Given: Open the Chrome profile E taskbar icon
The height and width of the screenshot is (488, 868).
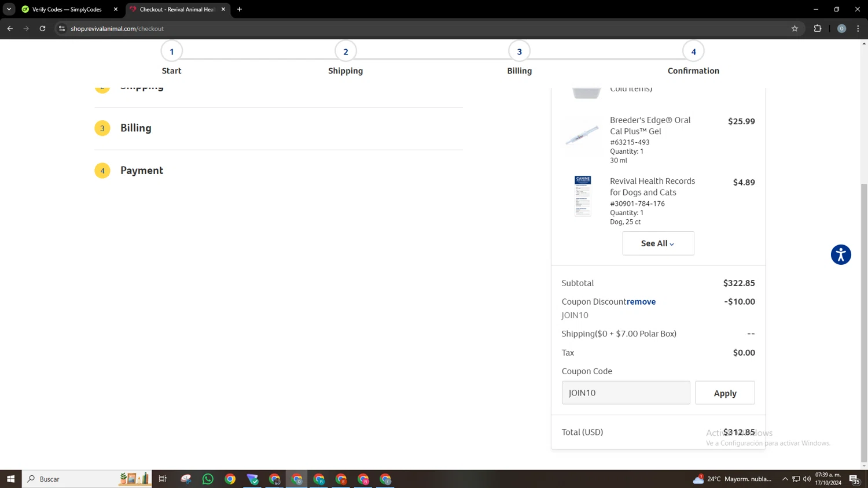Looking at the screenshot, I should coord(341,479).
